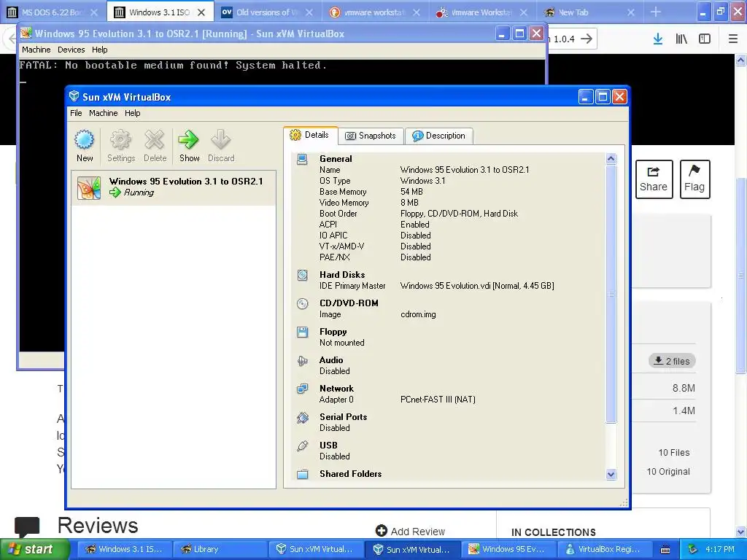The image size is (747, 560).
Task: Click the Network adapter icon
Action: pyautogui.click(x=303, y=389)
